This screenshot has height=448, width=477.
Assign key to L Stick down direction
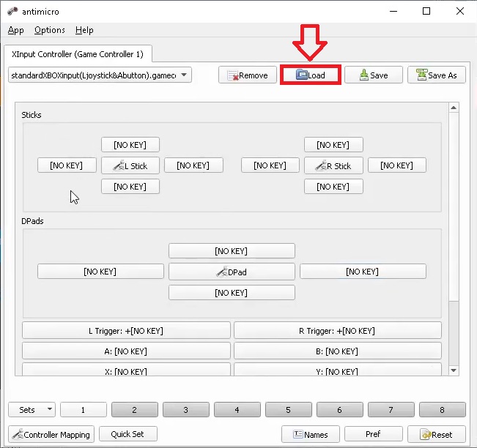pyautogui.click(x=130, y=187)
